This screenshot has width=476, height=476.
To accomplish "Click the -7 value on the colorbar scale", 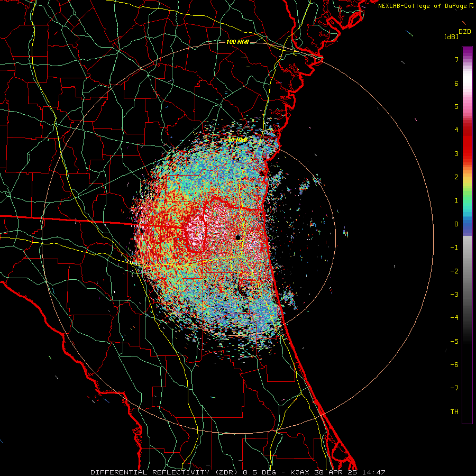I will tap(454, 388).
